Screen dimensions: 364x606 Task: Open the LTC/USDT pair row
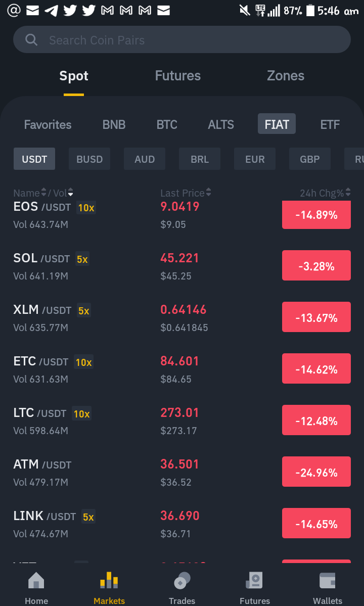(182, 421)
